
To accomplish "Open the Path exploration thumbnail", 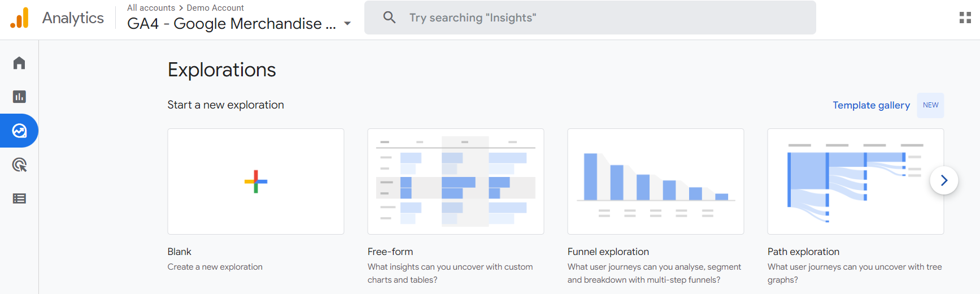I will point(847,181).
